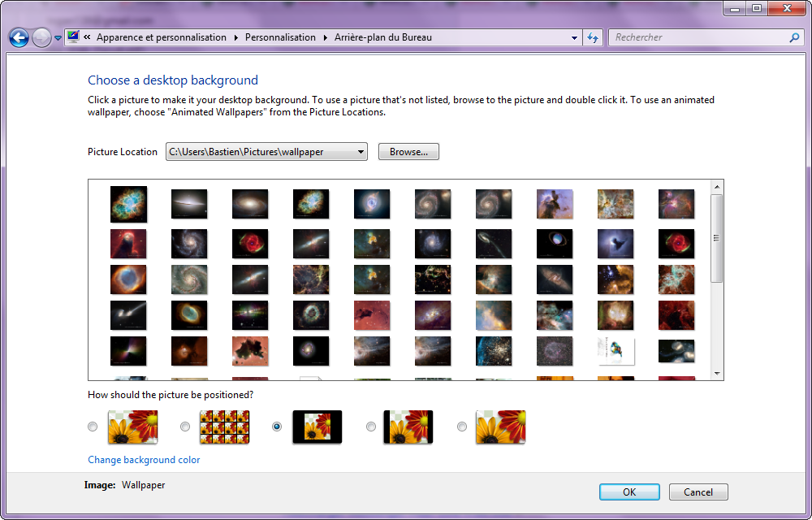Choose the tiled flowers position preview

pyautogui.click(x=224, y=427)
